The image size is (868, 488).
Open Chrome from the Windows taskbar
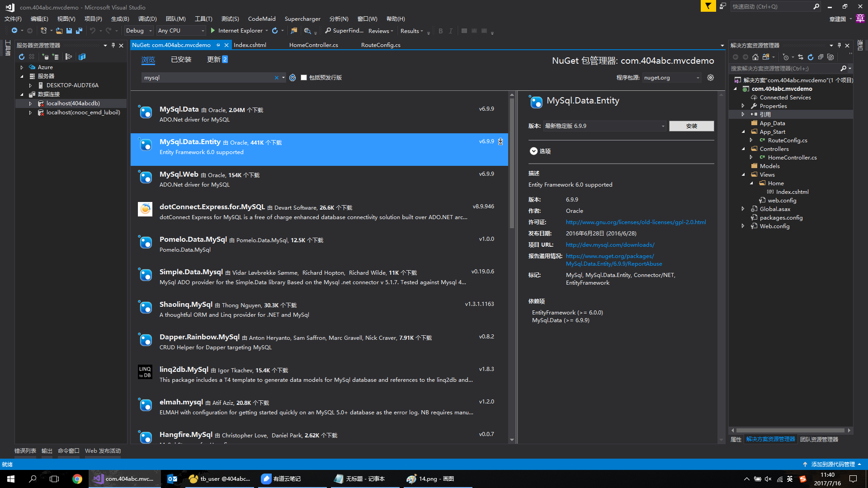[77, 479]
